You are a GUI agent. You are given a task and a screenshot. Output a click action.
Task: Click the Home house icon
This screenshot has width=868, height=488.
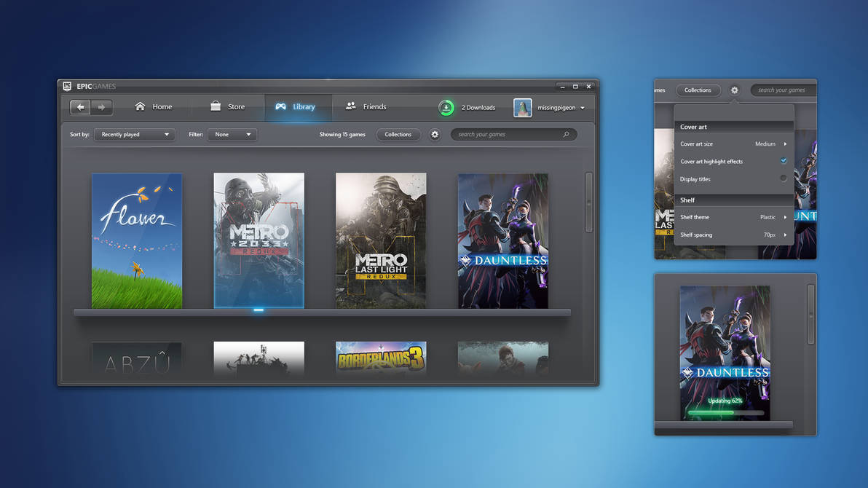140,106
